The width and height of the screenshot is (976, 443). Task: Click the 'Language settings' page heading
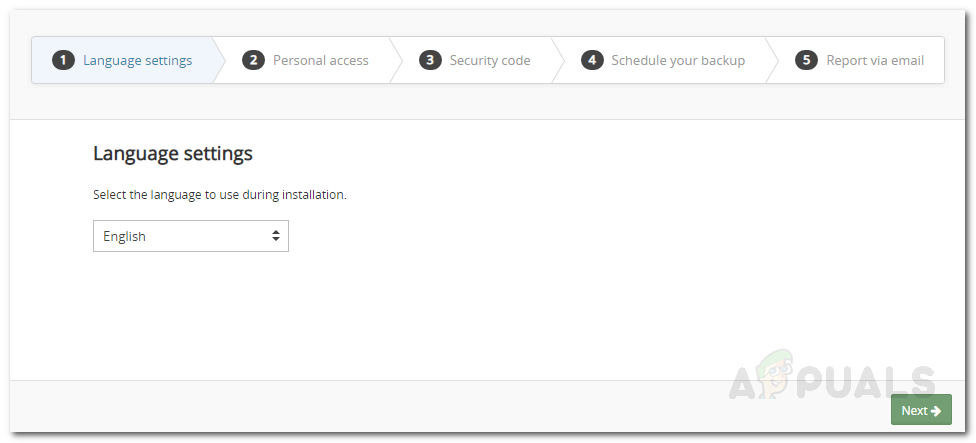click(x=173, y=153)
